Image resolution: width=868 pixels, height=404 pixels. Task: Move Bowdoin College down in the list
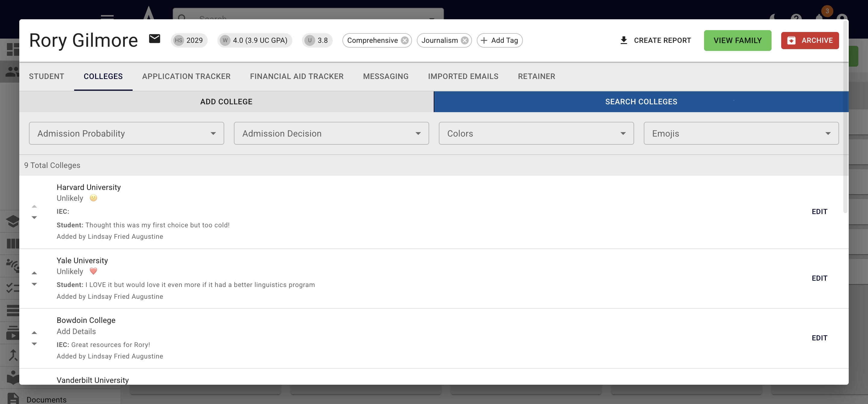coord(34,344)
